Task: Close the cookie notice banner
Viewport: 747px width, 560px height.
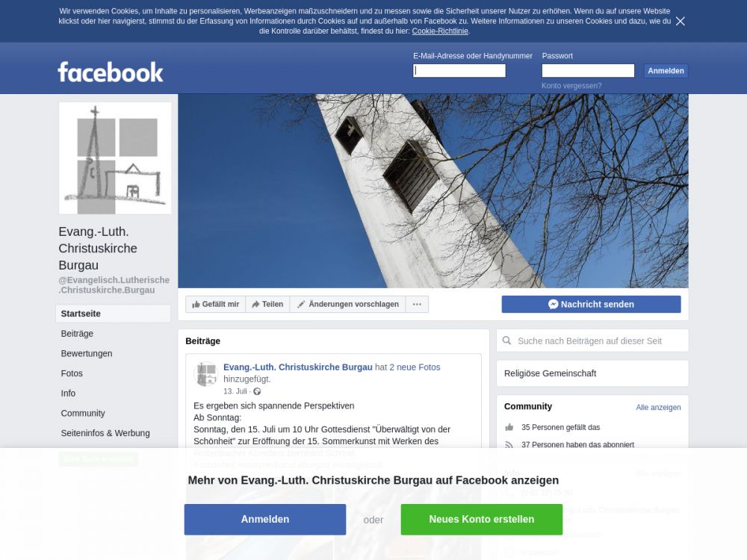Action: 681,21
